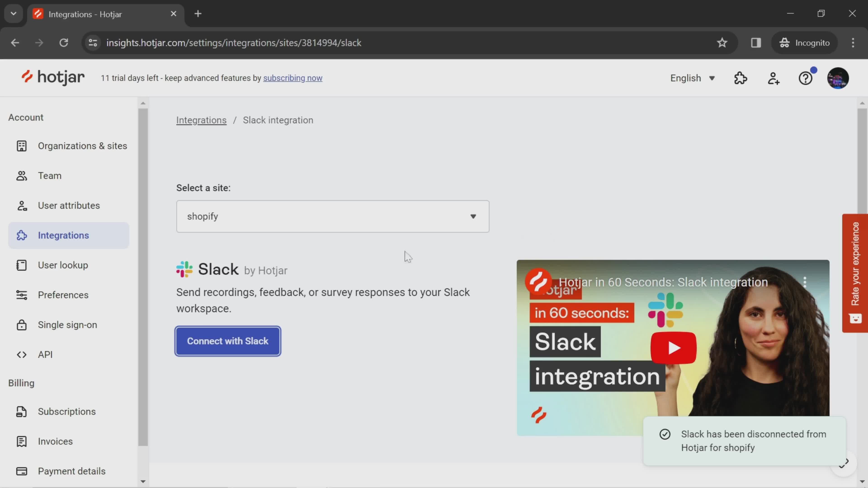Viewport: 868px width, 488px height.
Task: Go to Team settings
Action: pos(69,176)
